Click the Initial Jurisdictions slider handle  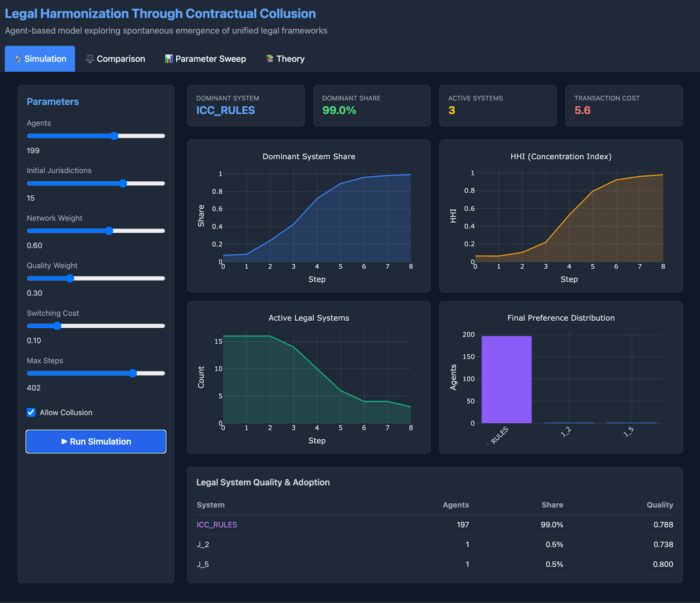(x=122, y=183)
